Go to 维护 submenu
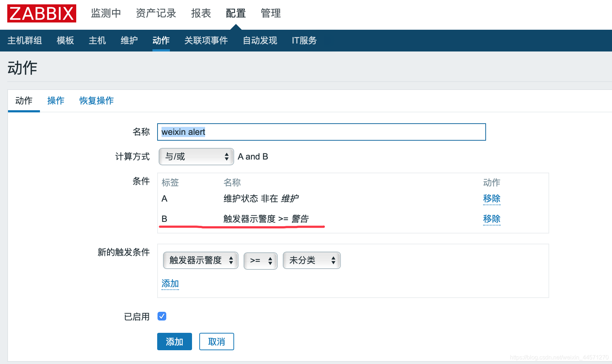This screenshot has width=612, height=364. (129, 40)
